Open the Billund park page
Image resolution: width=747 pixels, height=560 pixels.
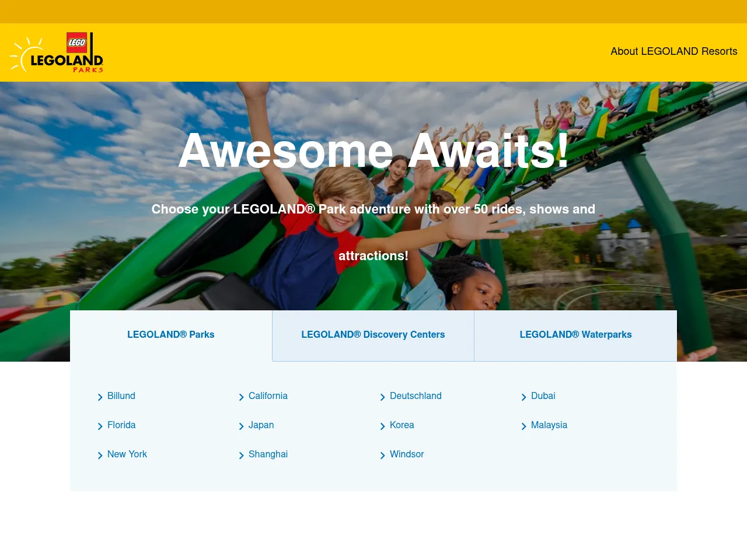[121, 397]
